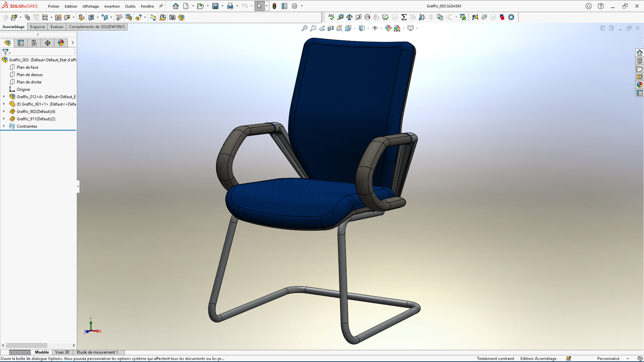This screenshot has height=362, width=644.
Task: Open Etude de mouvement 1 tab
Action: coord(98,352)
